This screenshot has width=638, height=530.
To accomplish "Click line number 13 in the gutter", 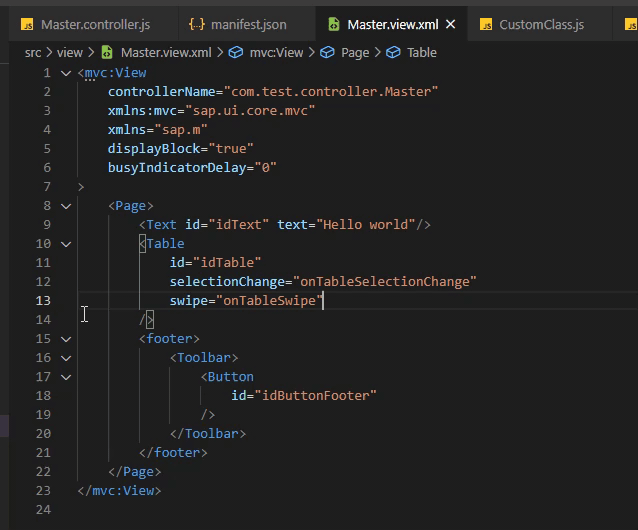I will pos(43,301).
